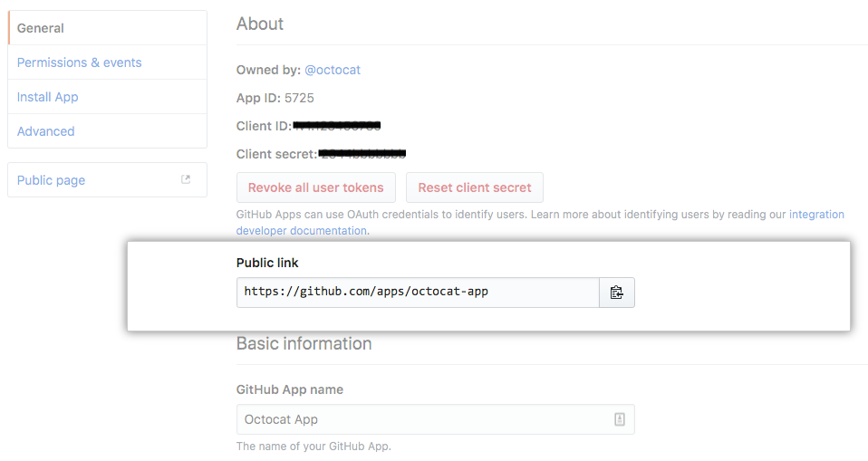Open the Permissions & events section
The height and width of the screenshot is (461, 868).
coord(80,62)
